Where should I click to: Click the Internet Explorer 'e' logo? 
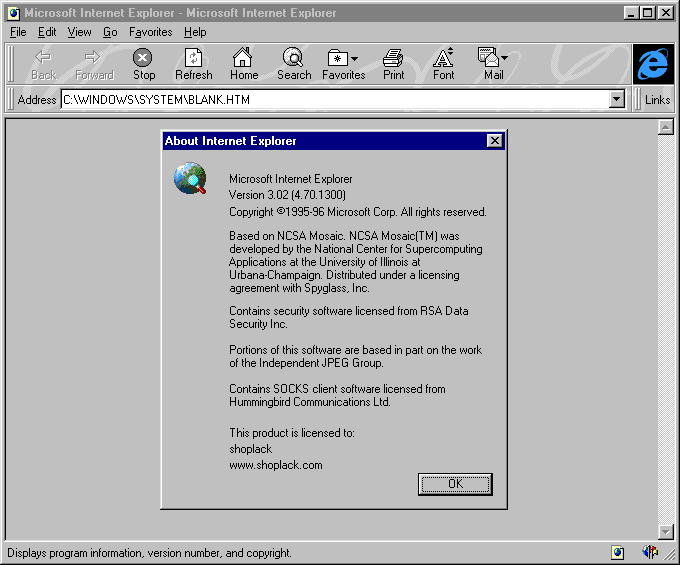653,64
